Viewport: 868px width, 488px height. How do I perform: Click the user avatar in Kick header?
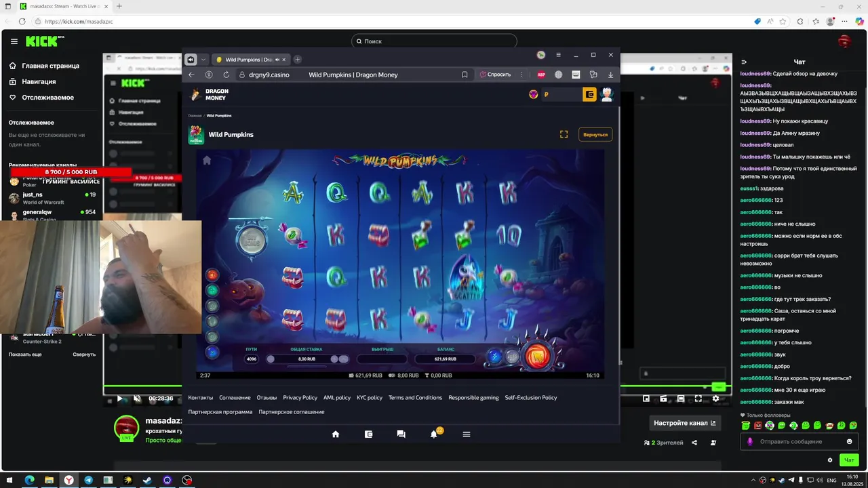pos(844,41)
